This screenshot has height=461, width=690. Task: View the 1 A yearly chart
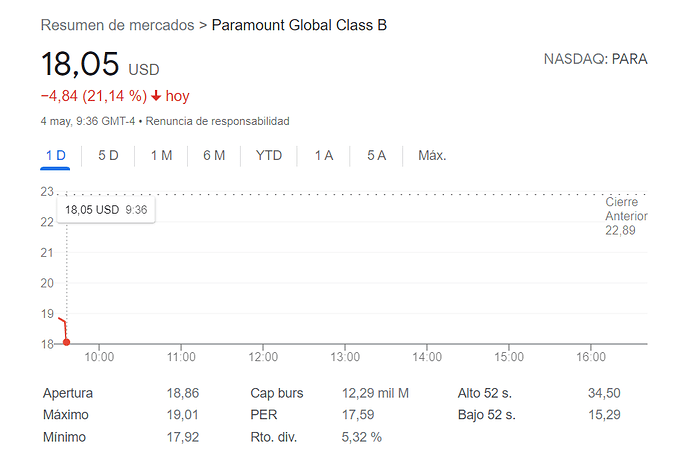323,156
